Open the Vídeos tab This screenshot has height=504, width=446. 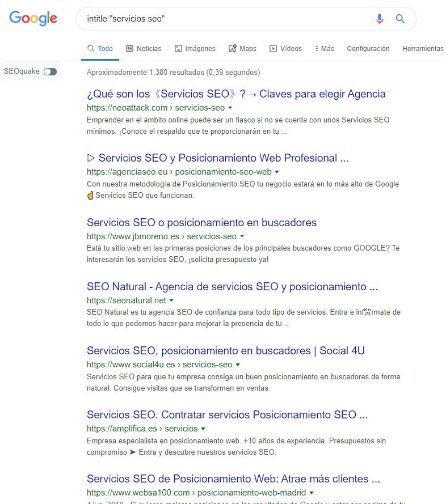tap(285, 49)
